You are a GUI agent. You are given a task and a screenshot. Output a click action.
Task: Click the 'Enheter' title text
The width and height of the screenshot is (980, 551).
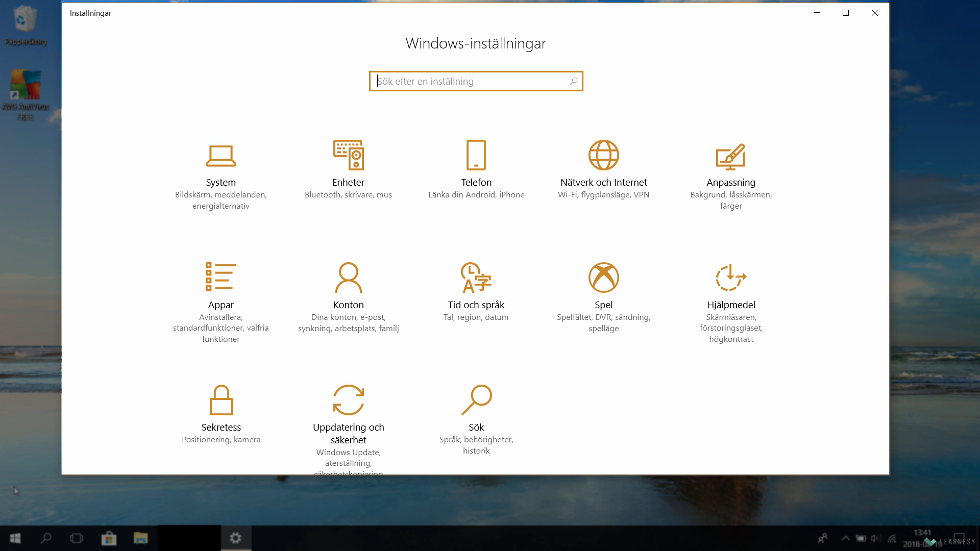348,182
